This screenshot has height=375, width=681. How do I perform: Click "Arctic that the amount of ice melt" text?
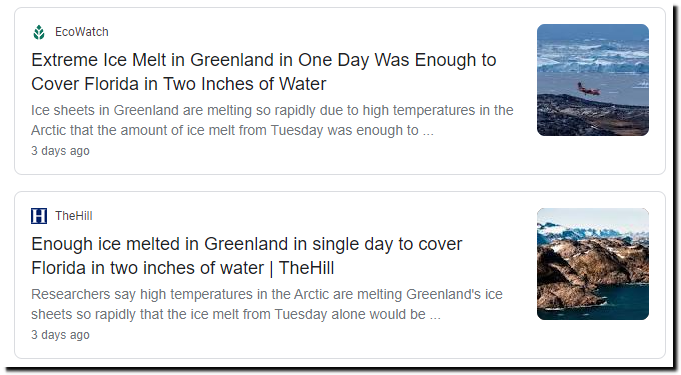pyautogui.click(x=138, y=130)
